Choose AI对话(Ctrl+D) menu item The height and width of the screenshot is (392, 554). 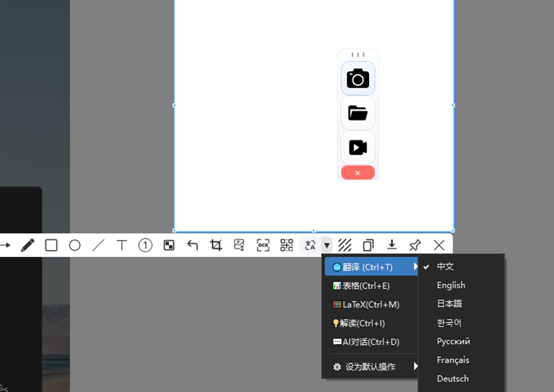coord(371,342)
